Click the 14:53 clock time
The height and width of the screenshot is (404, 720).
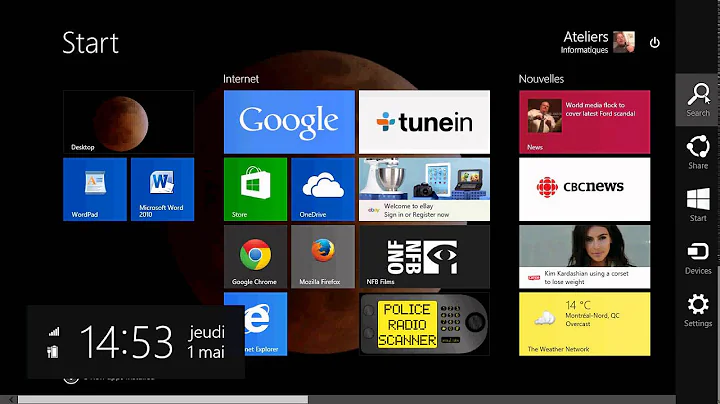click(x=127, y=342)
